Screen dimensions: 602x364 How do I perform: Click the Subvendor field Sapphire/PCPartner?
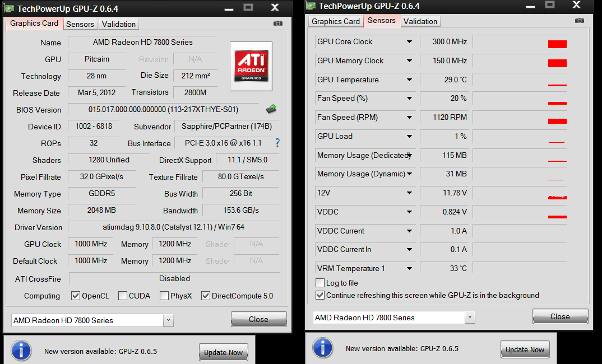point(227,126)
